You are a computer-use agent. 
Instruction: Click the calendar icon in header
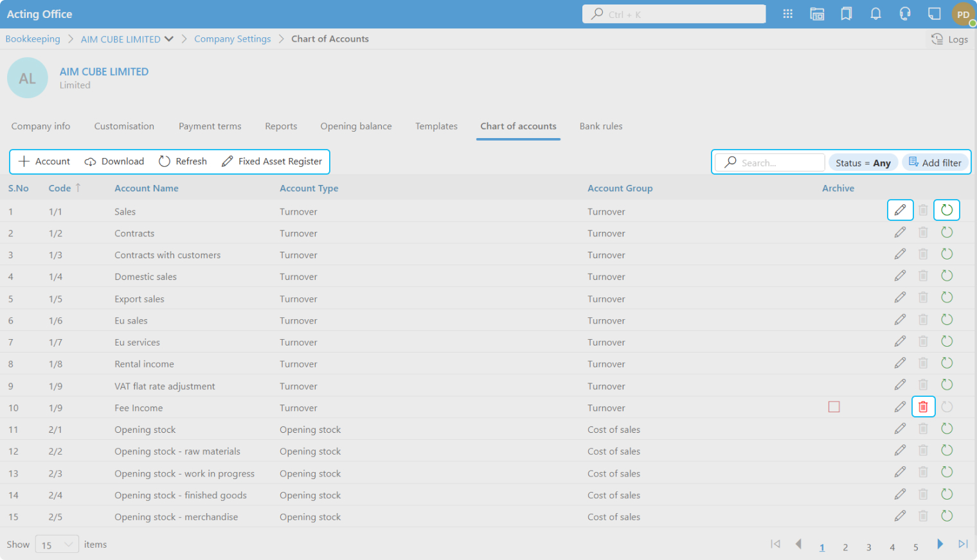(817, 14)
